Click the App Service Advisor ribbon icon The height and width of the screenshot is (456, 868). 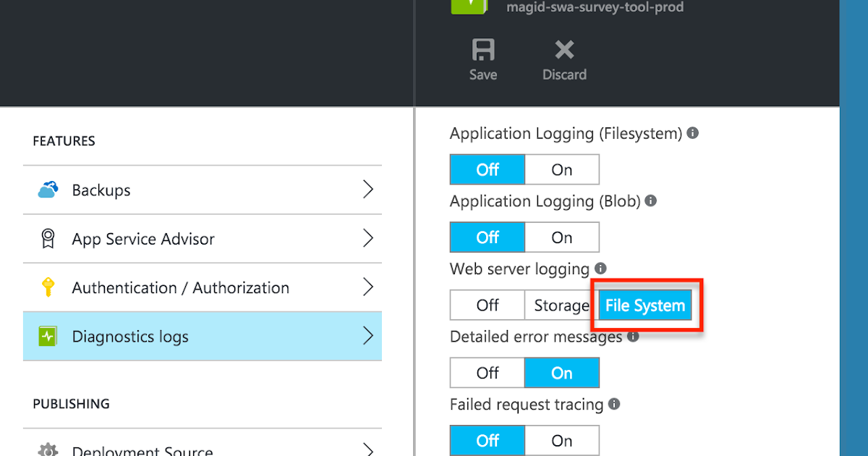pyautogui.click(x=48, y=239)
